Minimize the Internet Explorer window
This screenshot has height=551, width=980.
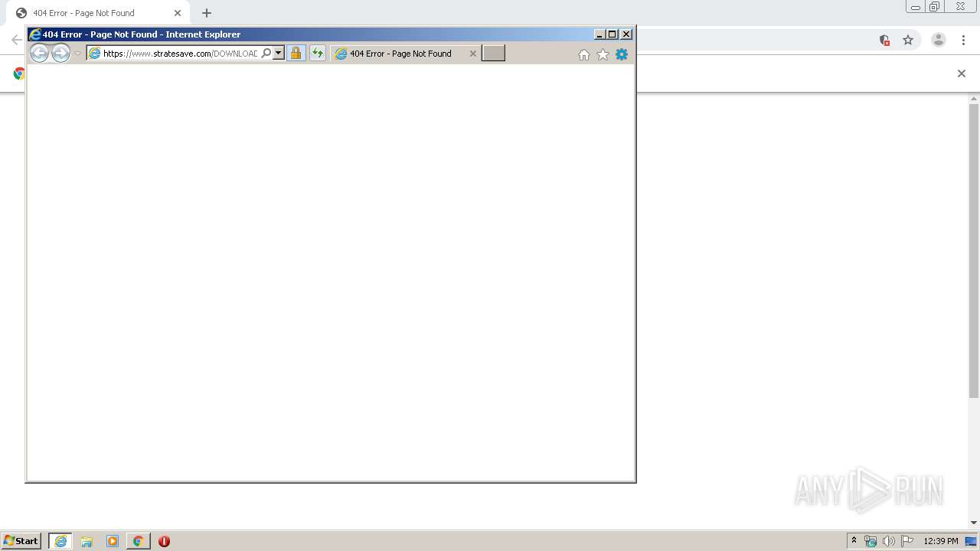pyautogui.click(x=599, y=34)
